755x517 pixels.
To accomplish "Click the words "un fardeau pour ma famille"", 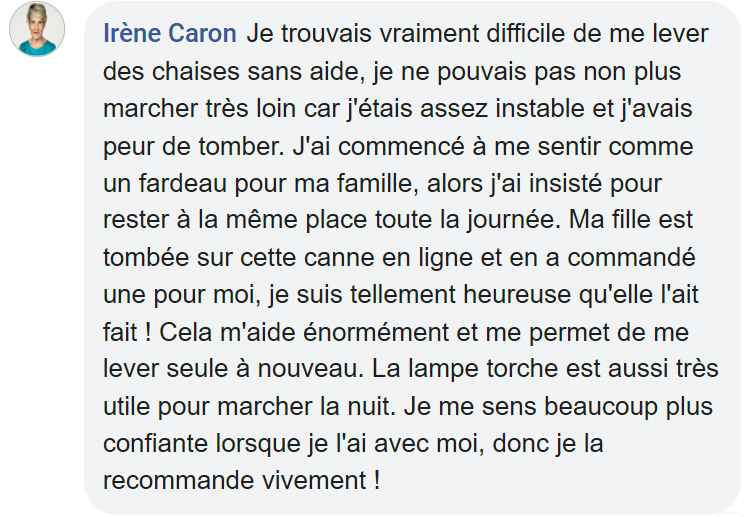I will [260, 183].
